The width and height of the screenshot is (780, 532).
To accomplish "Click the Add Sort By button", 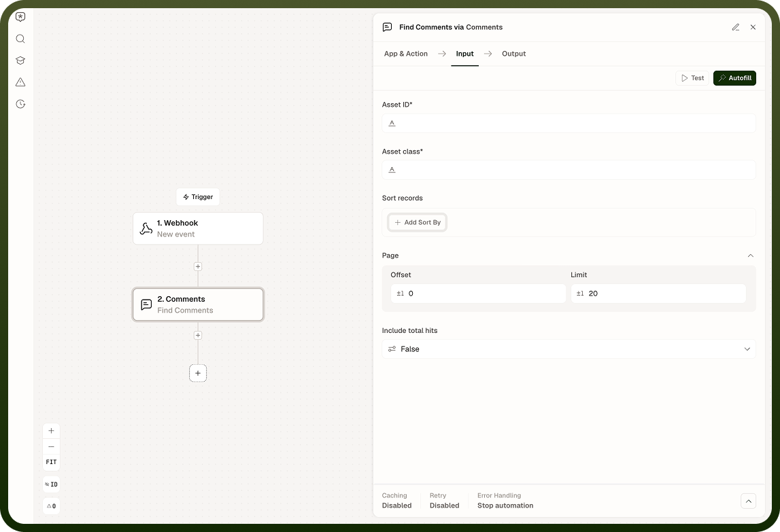I will click(x=418, y=222).
